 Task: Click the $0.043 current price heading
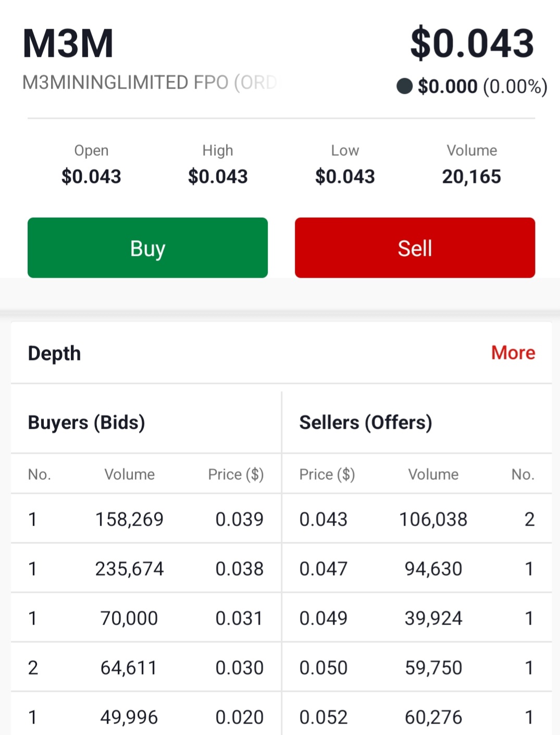click(472, 43)
